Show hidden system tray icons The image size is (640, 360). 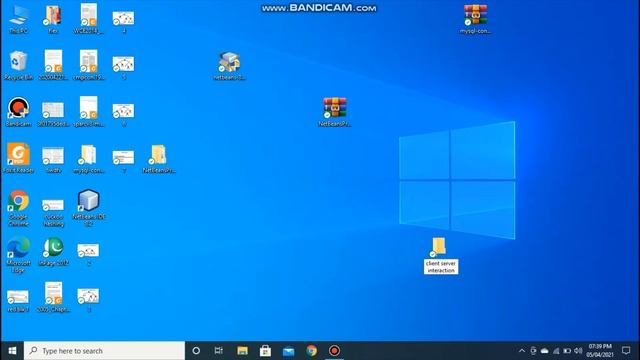(522, 351)
